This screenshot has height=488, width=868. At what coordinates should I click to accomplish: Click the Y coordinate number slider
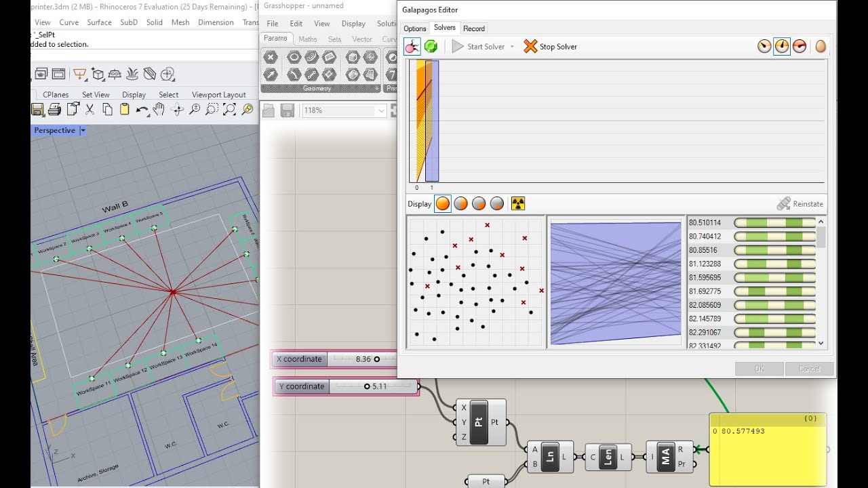click(x=347, y=386)
